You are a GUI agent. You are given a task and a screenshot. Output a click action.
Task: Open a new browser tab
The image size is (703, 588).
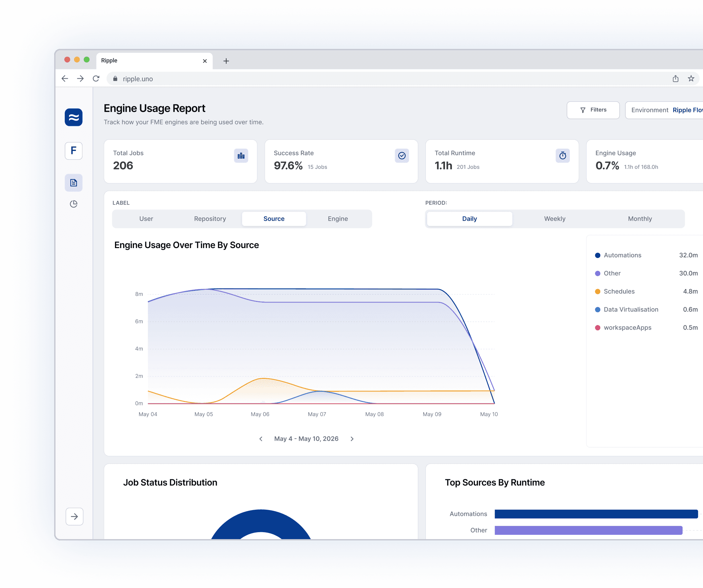pos(226,61)
